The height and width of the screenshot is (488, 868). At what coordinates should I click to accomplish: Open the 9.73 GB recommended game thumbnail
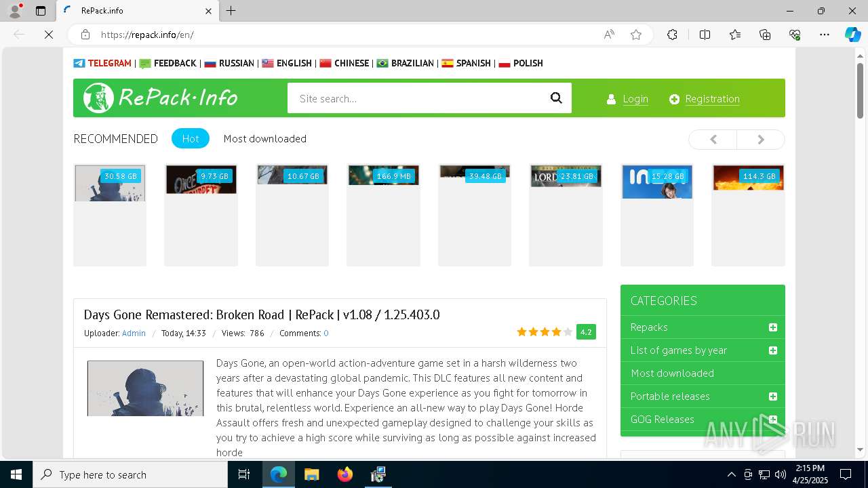point(201,215)
